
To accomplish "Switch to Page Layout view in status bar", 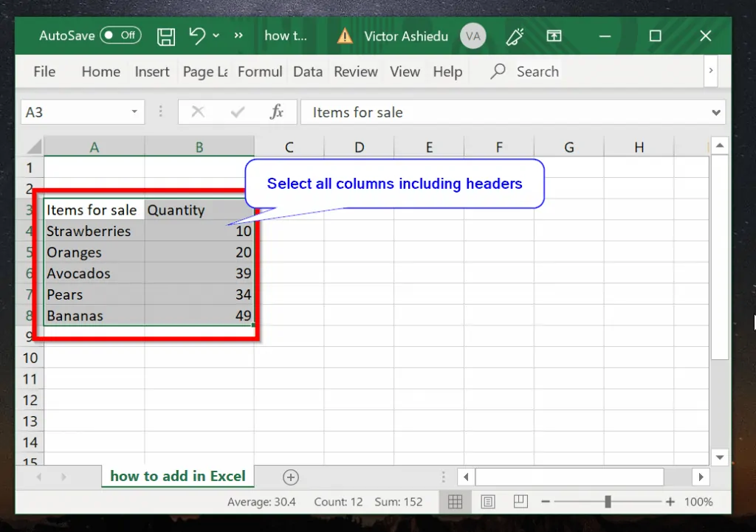I will (x=487, y=502).
